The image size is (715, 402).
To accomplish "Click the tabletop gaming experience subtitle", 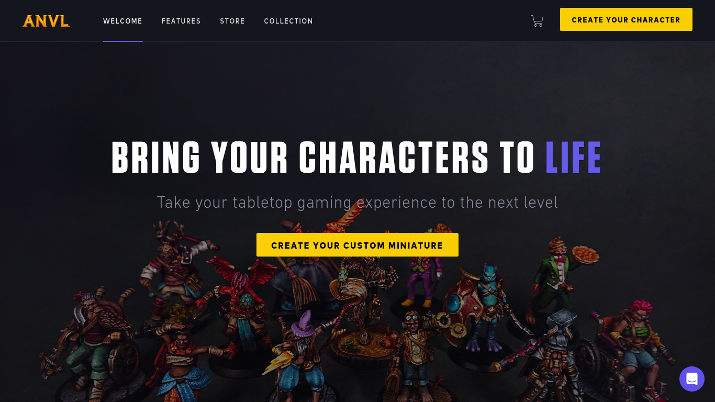I will pos(357,202).
